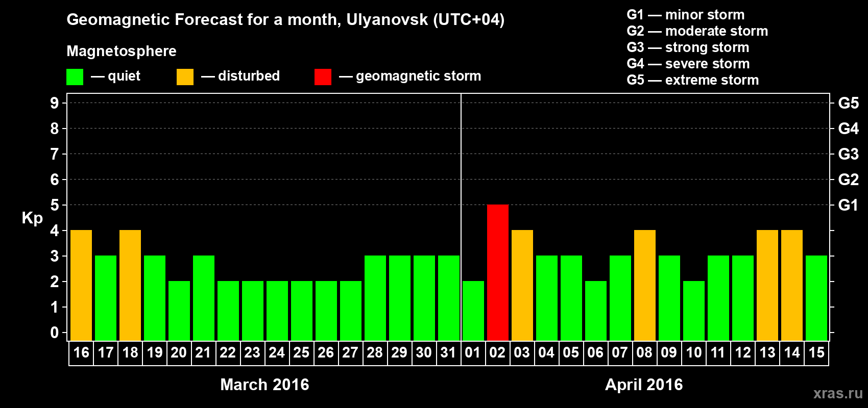Viewport: 868px width, 408px height.
Task: Click the date label 16
Action: (81, 352)
